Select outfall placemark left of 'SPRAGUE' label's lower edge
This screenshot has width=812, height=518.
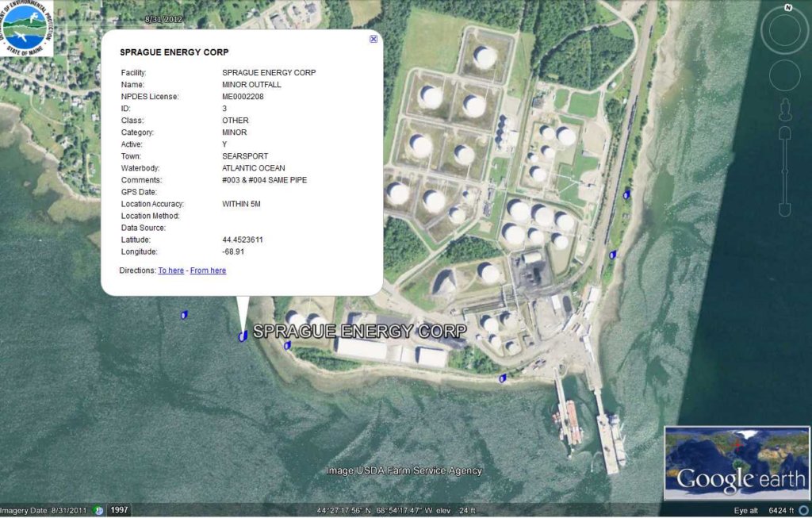tap(287, 345)
